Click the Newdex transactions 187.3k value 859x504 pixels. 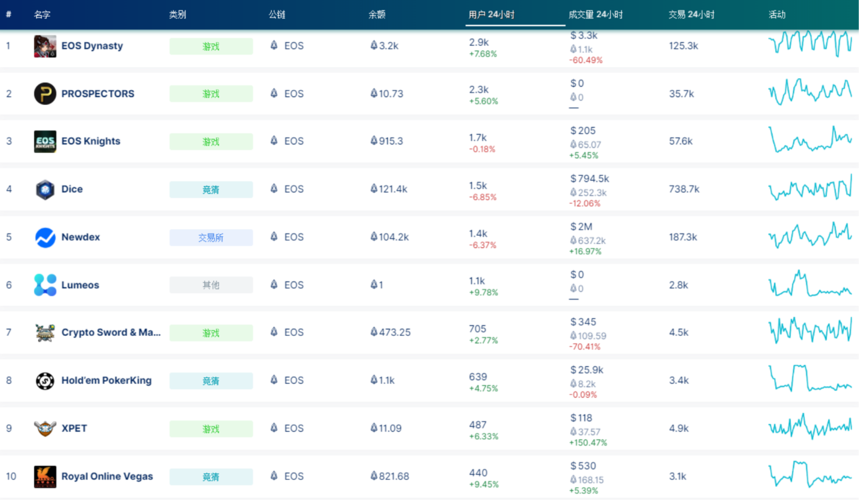(683, 237)
